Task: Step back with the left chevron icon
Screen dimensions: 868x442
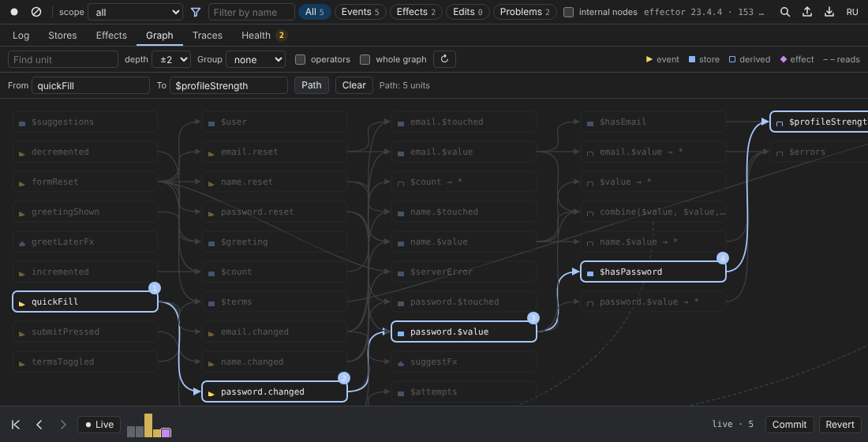Action: [x=39, y=425]
